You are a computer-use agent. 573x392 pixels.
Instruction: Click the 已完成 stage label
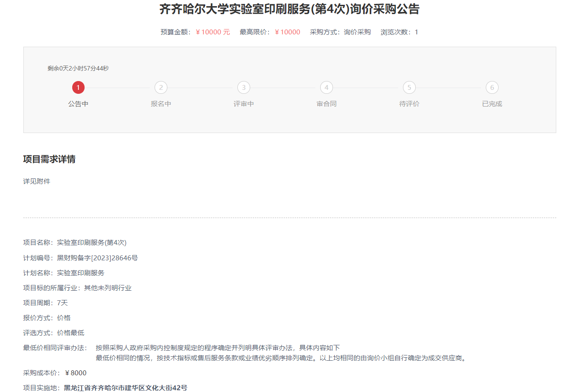pyautogui.click(x=492, y=104)
